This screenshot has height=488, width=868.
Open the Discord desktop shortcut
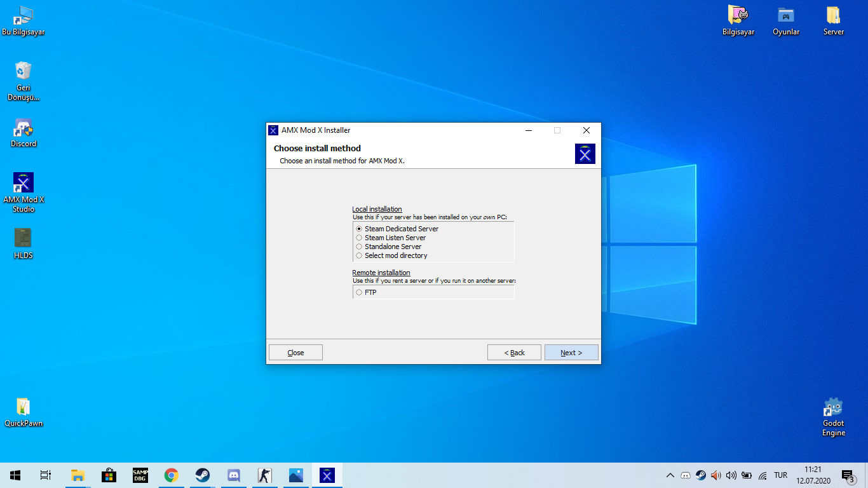(24, 133)
